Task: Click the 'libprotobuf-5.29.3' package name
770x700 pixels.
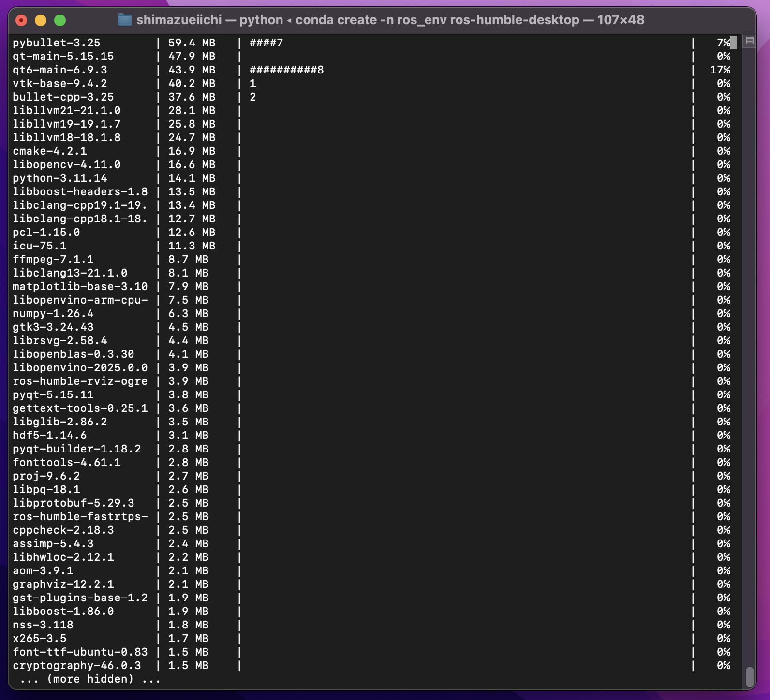Action: 74,503
